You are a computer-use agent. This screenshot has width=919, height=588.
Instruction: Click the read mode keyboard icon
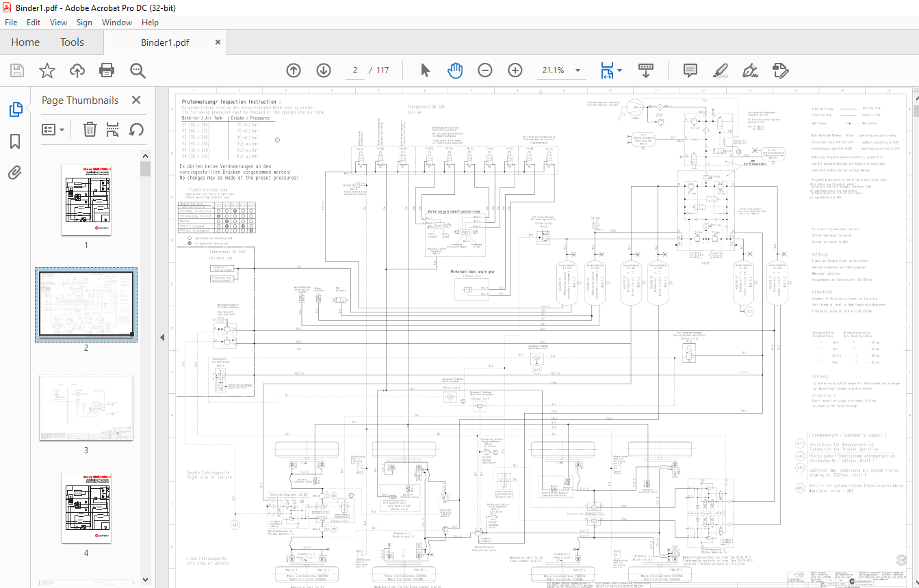[x=646, y=70]
